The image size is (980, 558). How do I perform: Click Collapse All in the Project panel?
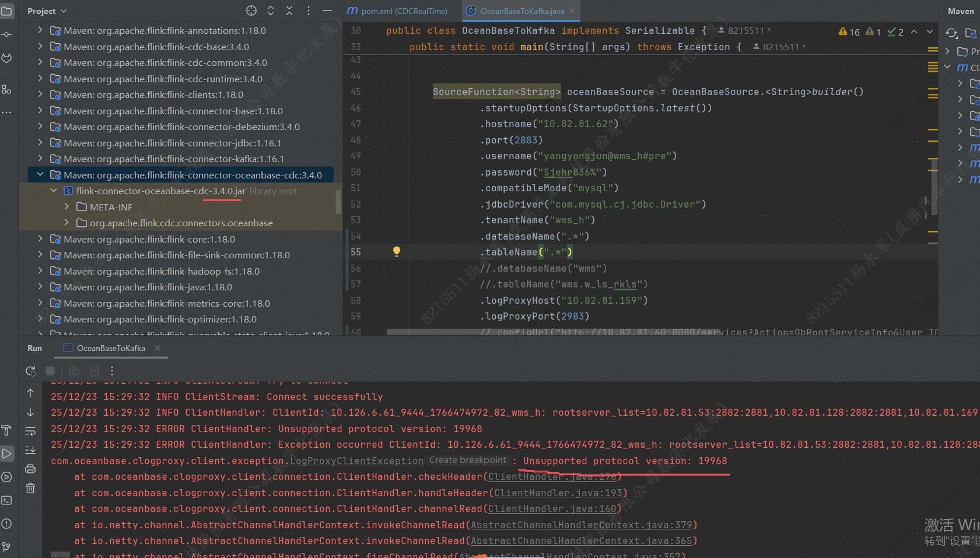click(x=289, y=10)
